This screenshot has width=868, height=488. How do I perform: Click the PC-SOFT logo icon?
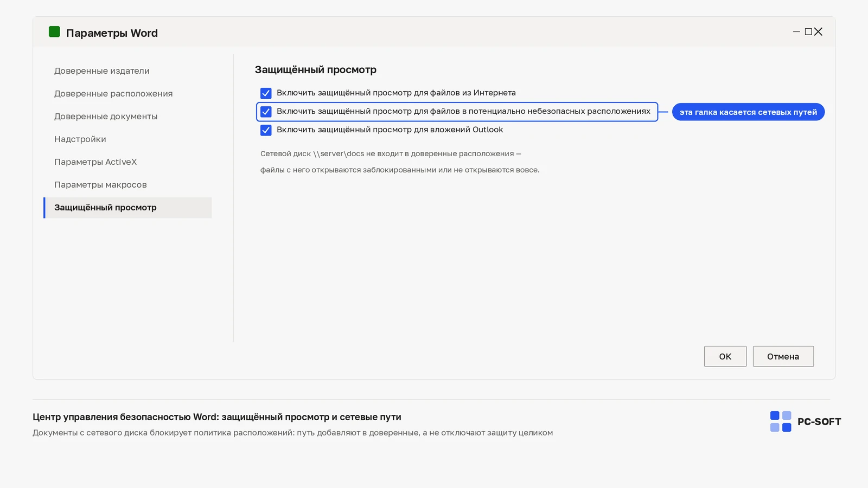(781, 421)
